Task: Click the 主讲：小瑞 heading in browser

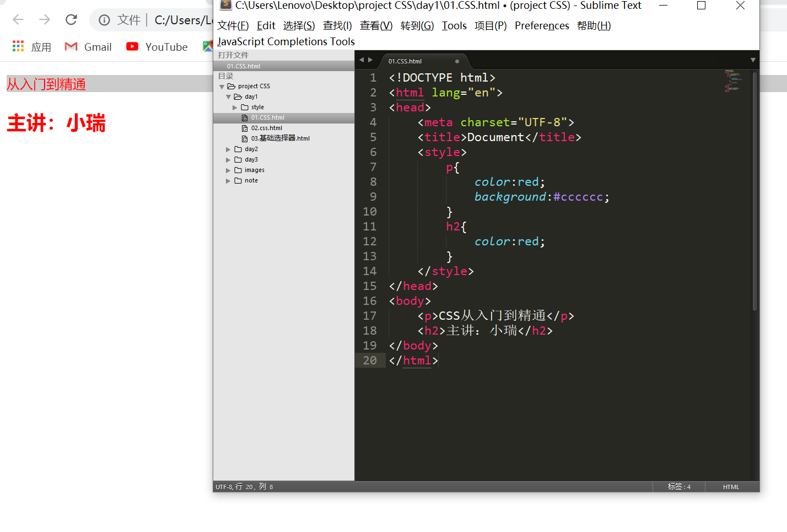Action: coord(56,123)
